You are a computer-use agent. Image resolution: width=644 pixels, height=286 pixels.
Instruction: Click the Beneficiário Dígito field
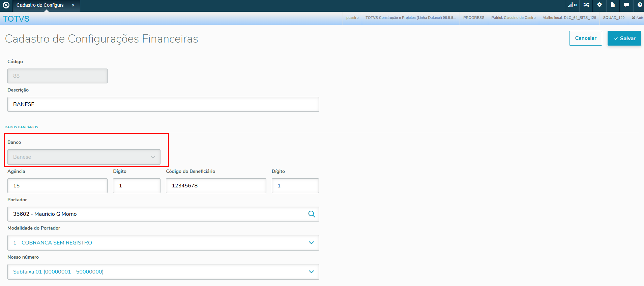[295, 186]
